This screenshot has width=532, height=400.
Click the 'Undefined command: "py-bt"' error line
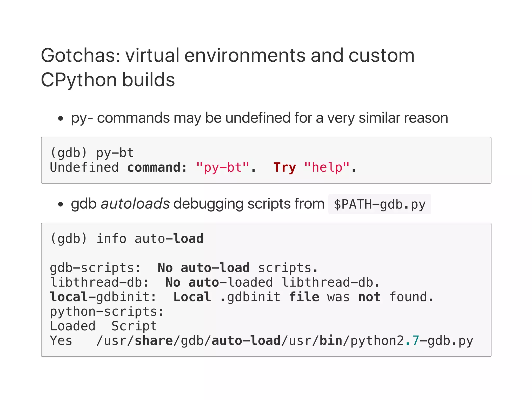(203, 167)
